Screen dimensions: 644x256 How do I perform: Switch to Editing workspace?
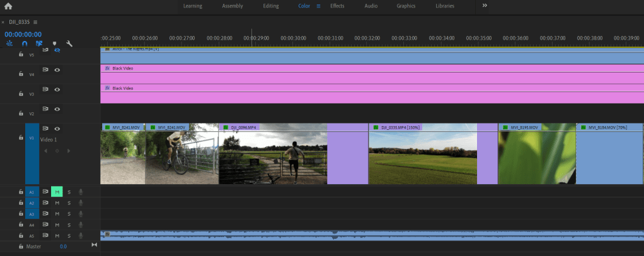pos(271,6)
